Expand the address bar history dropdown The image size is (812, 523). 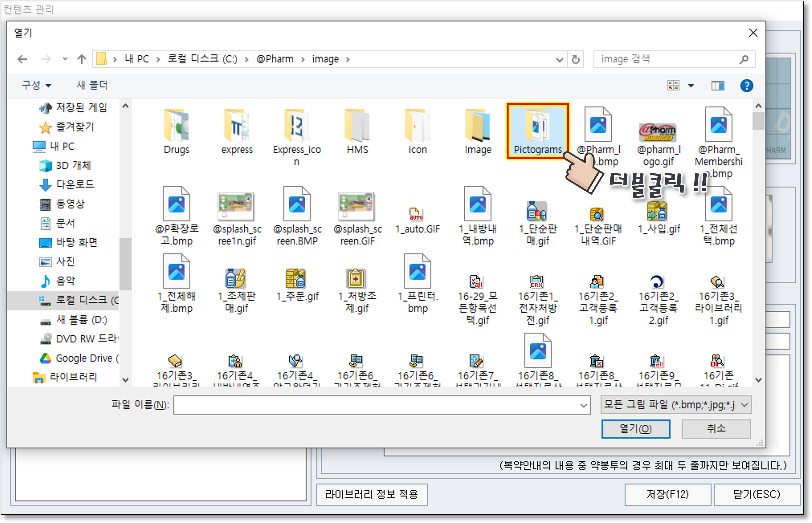[x=559, y=60]
